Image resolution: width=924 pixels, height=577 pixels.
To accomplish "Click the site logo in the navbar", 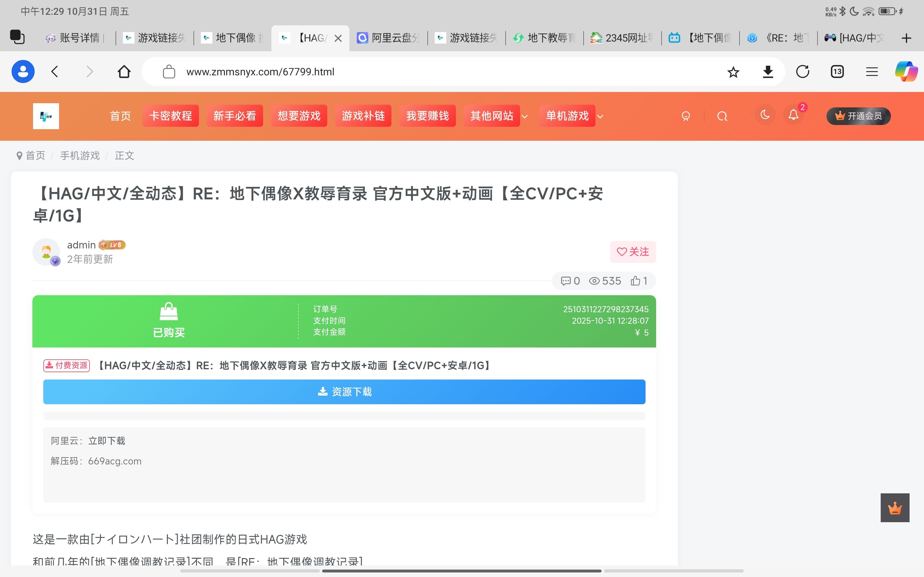I will [46, 116].
